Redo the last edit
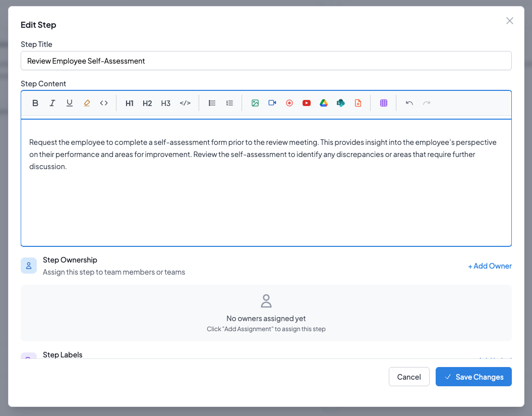 tap(427, 103)
